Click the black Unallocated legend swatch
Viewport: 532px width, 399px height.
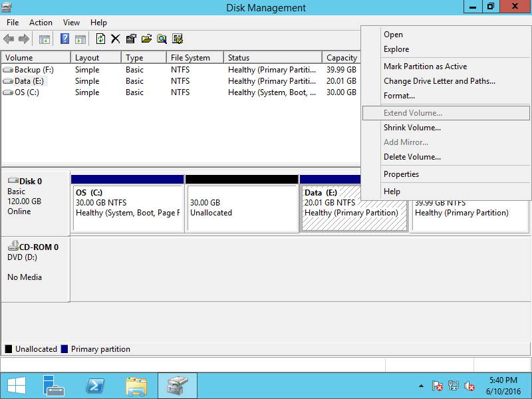(x=9, y=348)
